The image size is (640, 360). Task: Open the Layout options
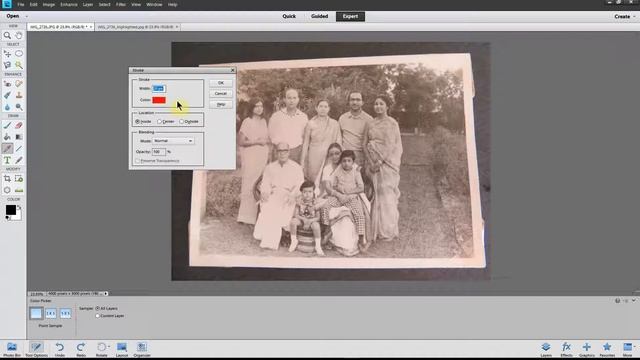click(x=122, y=349)
